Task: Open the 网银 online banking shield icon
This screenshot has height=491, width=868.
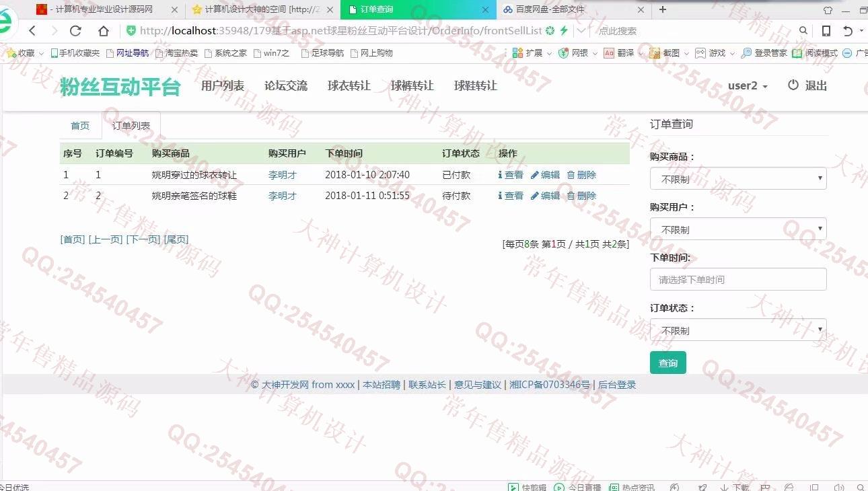Action: [564, 53]
